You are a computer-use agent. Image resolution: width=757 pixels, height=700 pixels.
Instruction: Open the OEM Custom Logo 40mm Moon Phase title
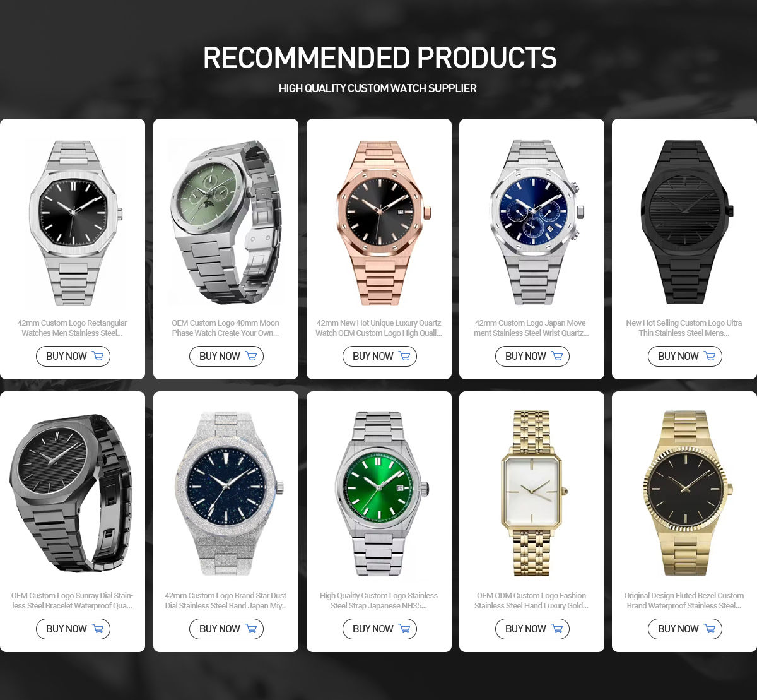coord(226,328)
